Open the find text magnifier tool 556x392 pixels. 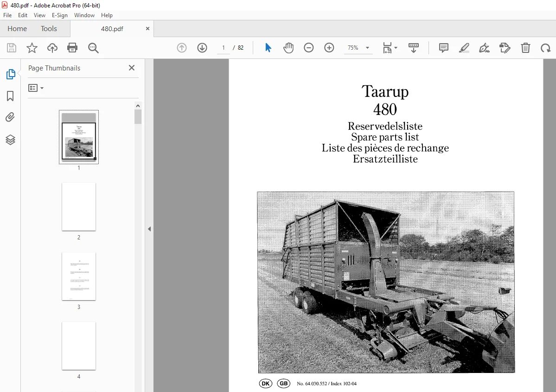93,48
